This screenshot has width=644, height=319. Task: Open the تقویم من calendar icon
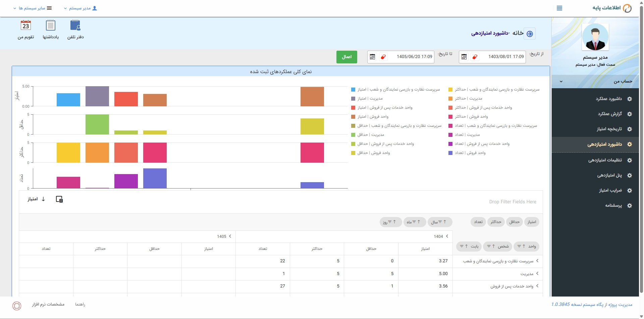tap(26, 25)
